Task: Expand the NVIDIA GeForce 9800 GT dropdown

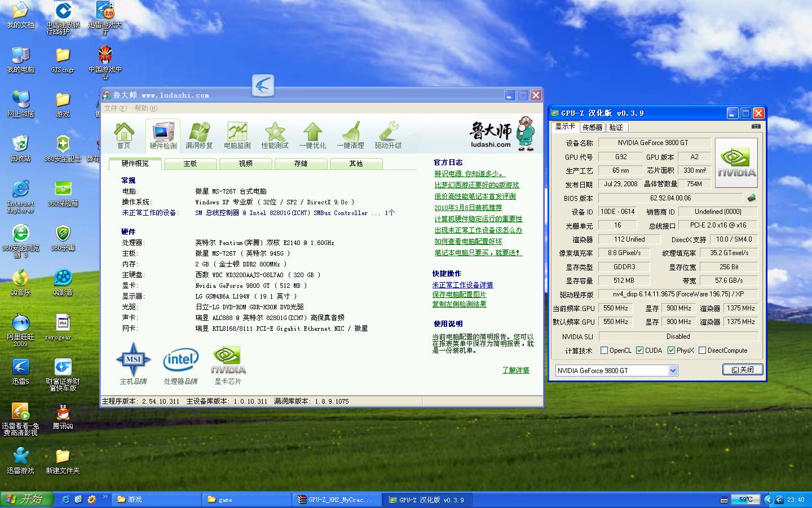Action: click(673, 371)
